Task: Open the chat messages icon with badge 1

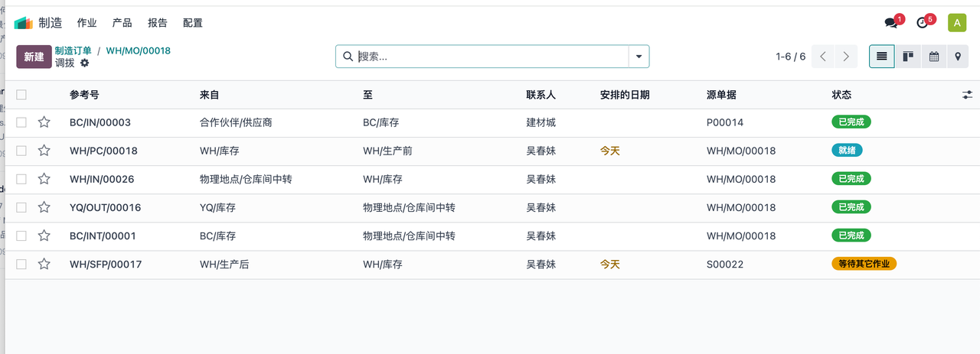Action: [891, 23]
